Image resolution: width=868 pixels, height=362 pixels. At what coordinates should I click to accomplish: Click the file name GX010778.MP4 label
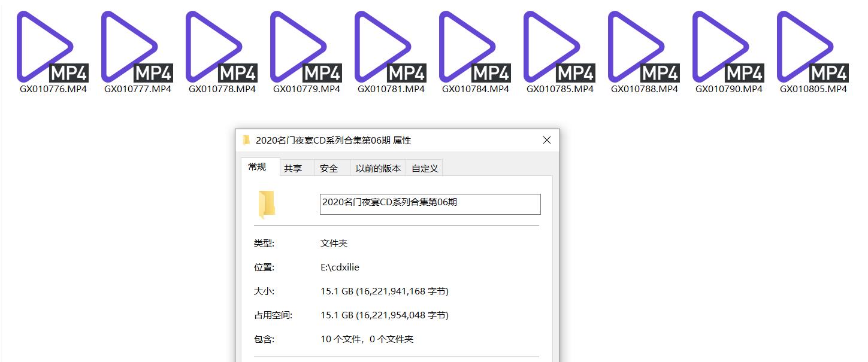tap(222, 89)
